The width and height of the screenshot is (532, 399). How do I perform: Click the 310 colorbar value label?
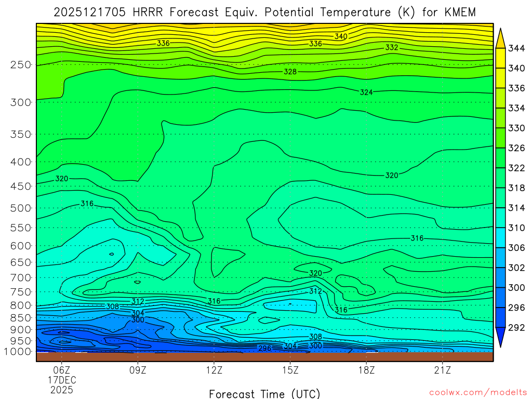point(516,228)
